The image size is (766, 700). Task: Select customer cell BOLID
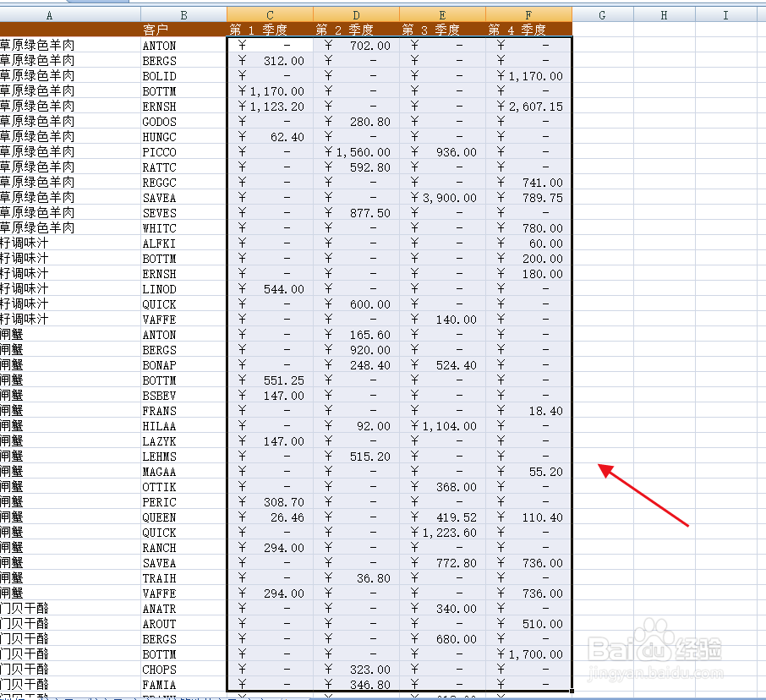(183, 76)
